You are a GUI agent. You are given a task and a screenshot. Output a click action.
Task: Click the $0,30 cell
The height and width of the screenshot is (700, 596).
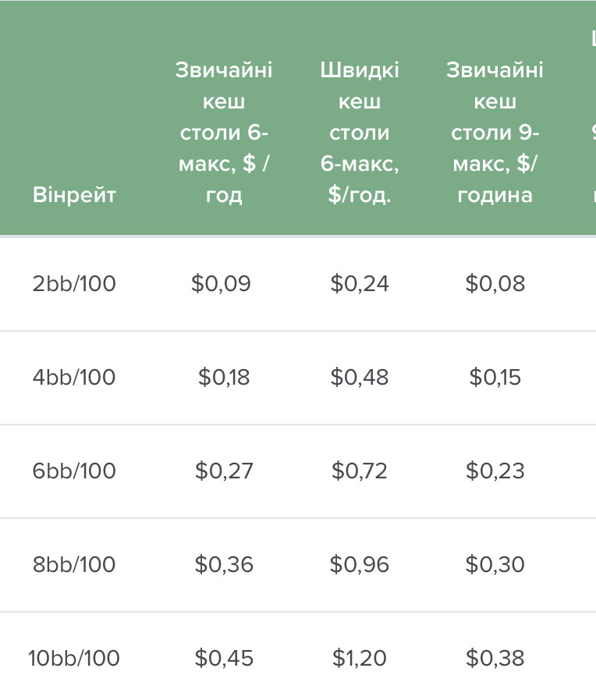point(495,565)
